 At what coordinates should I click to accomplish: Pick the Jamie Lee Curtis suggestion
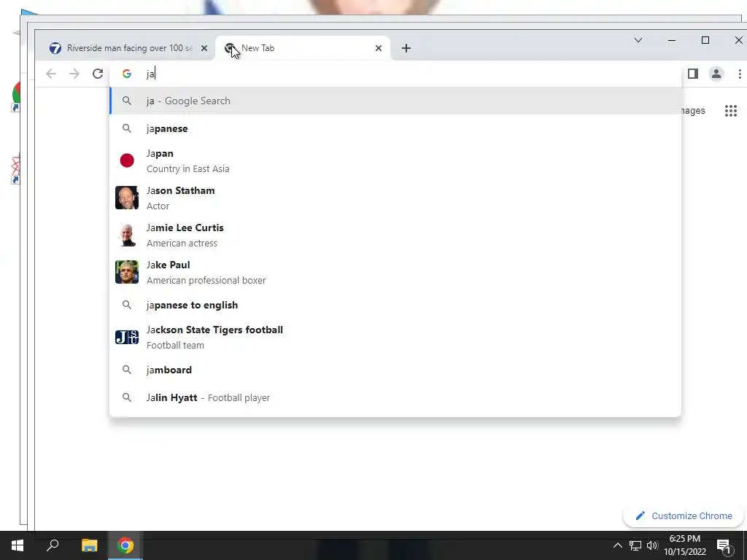[x=395, y=236]
